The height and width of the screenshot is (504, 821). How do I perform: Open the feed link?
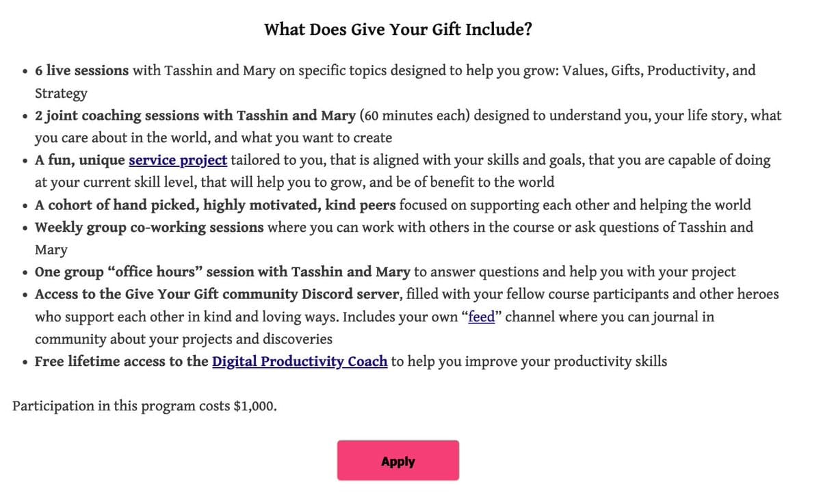click(x=481, y=317)
